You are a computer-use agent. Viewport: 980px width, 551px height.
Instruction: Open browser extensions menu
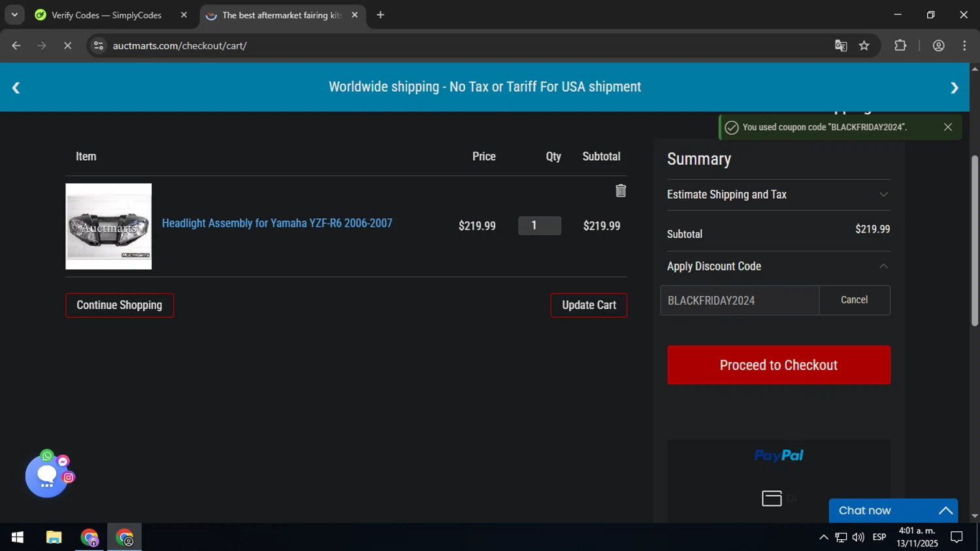900,46
